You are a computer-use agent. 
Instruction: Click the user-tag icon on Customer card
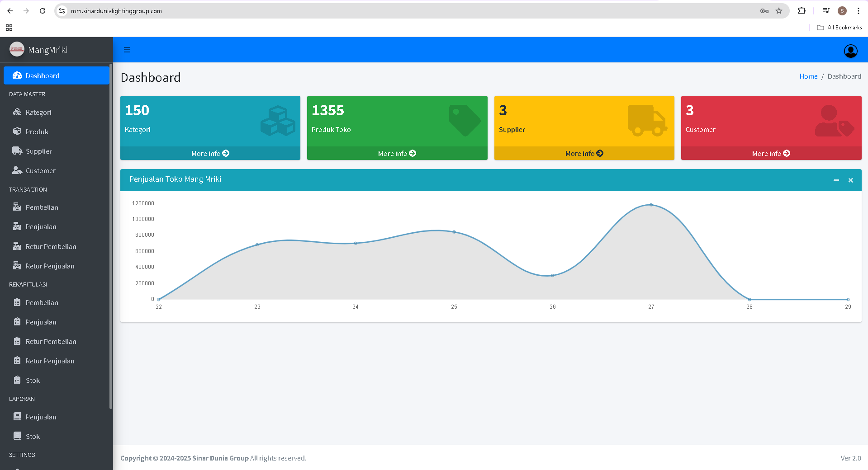coord(835,121)
